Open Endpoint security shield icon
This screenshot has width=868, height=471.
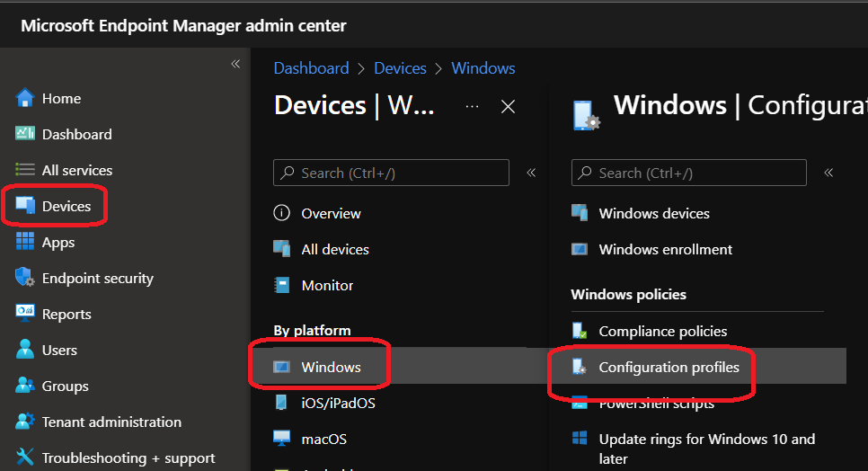click(25, 278)
